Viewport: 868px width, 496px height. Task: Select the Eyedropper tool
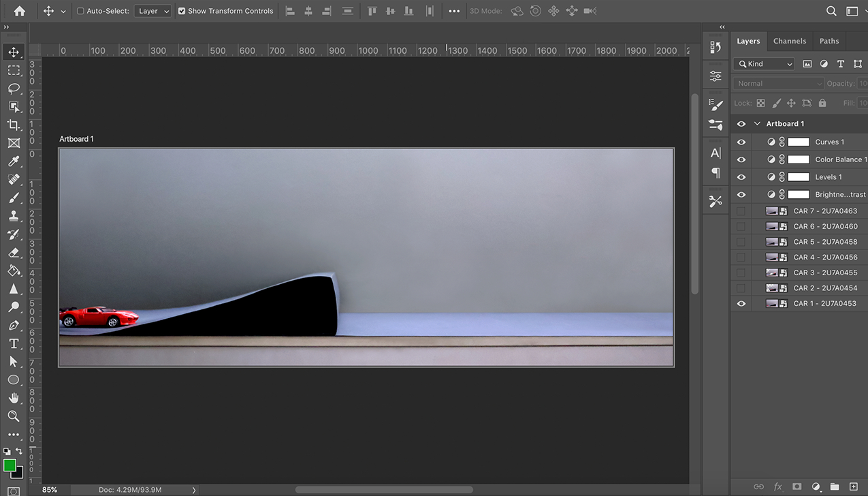click(14, 161)
